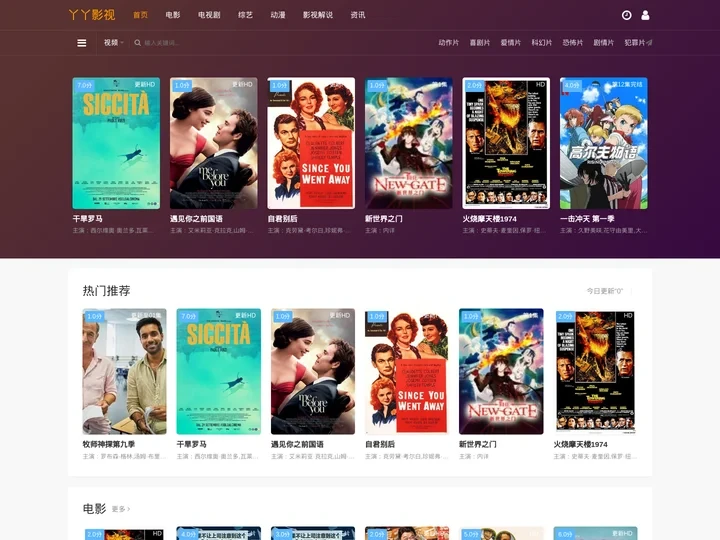Image resolution: width=720 pixels, height=540 pixels.
Task: Open the 资讯 menu item
Action: (x=358, y=15)
